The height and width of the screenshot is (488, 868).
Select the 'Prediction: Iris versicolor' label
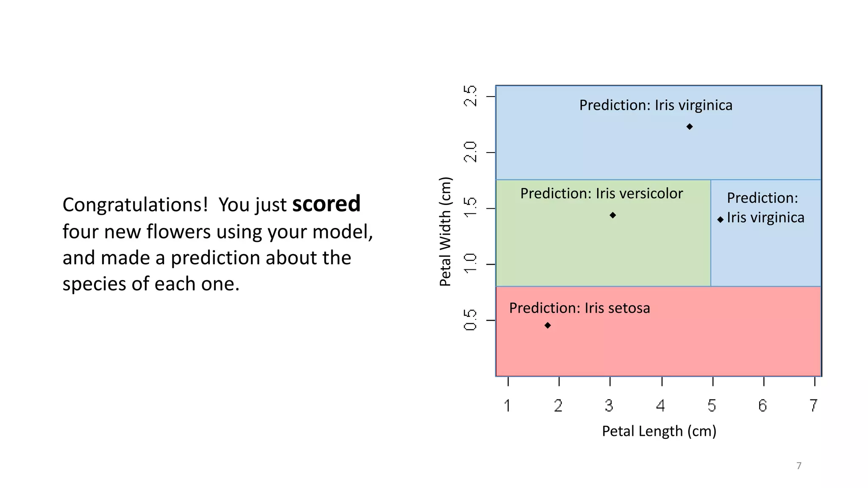point(601,193)
